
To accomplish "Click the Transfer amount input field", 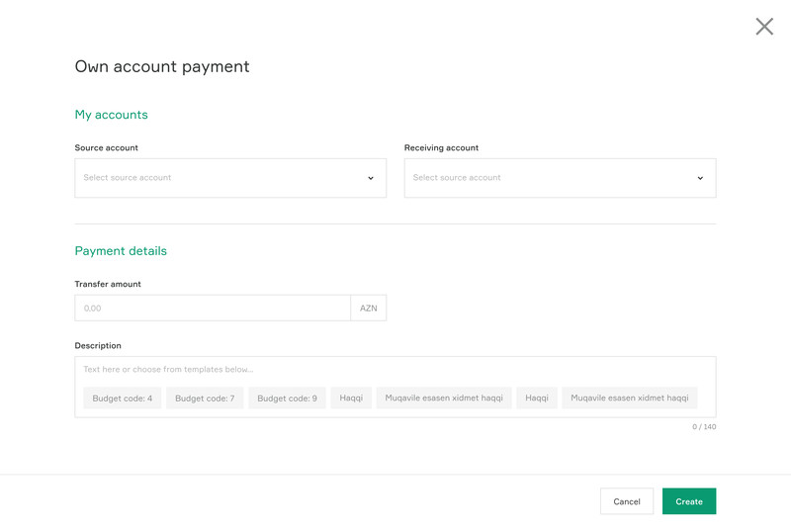I will pyautogui.click(x=213, y=308).
